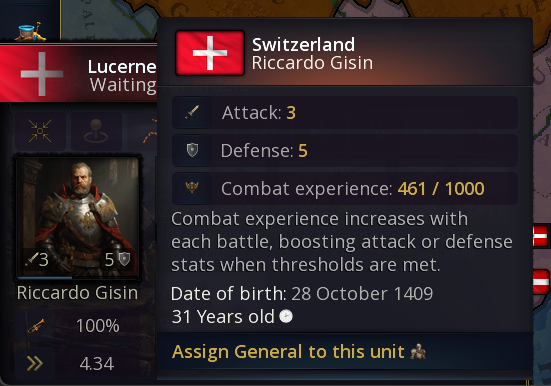
Task: Open Riccardo Gisin general portrait
Action: coord(78,218)
